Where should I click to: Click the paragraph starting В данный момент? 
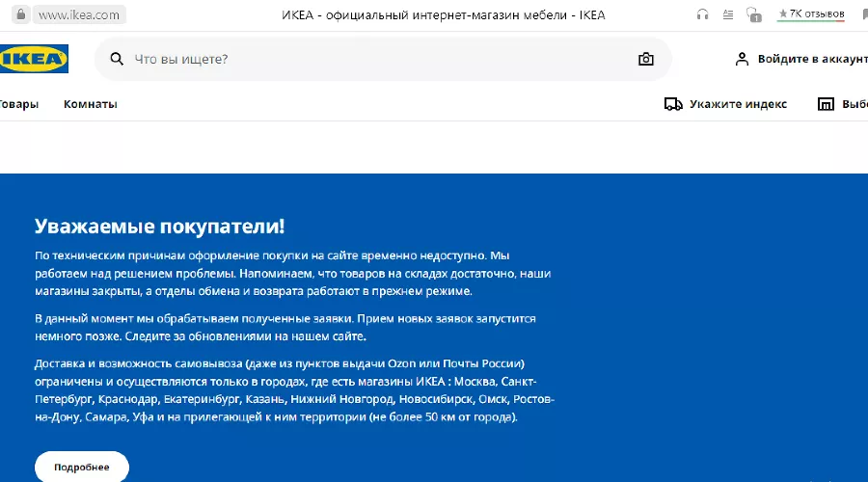pos(285,328)
